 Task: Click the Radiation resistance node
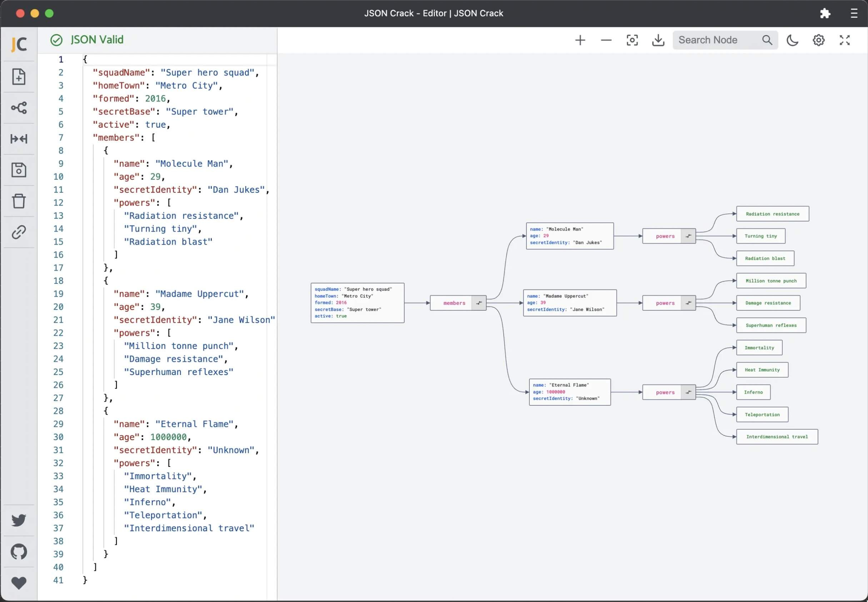[773, 214]
